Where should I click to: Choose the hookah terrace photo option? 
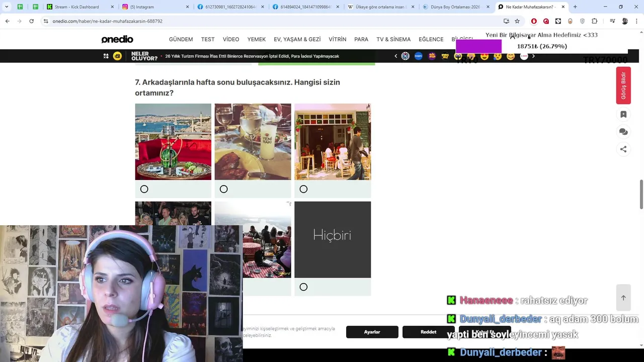point(173,142)
